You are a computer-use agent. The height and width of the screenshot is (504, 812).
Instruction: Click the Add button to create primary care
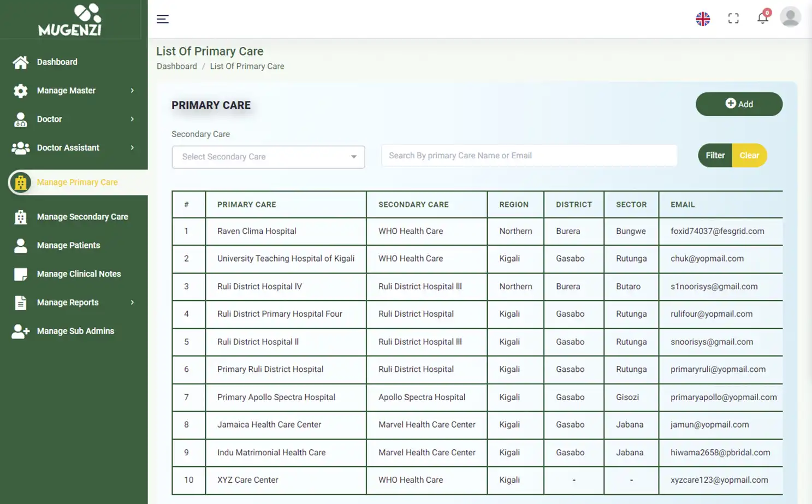click(x=739, y=104)
